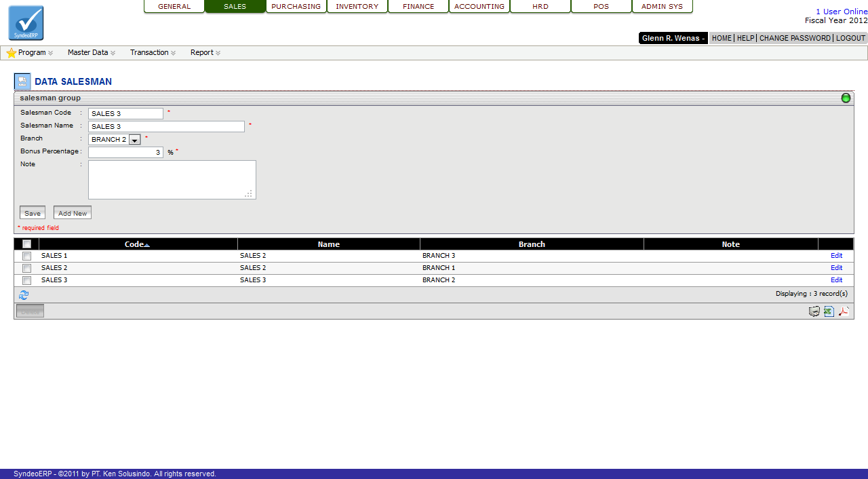Screen dimensions: 868x479
Task: Switch to the INVENTORY tab
Action: [357, 7]
